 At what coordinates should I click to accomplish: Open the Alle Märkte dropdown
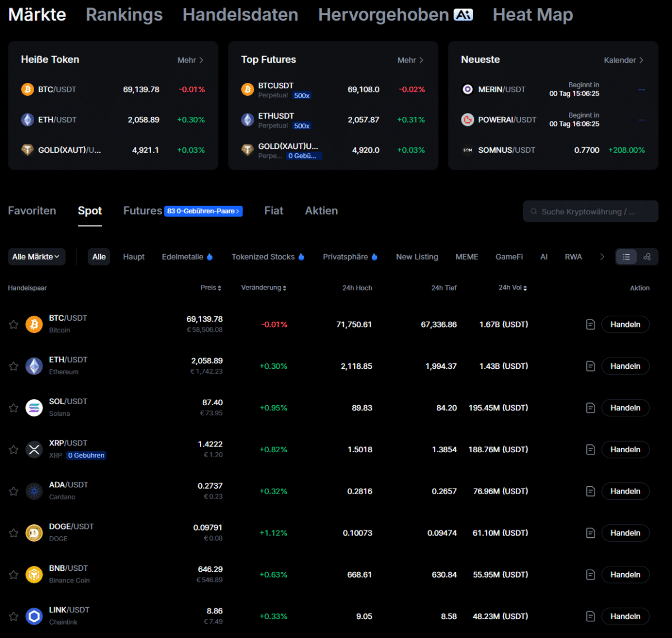coord(36,256)
